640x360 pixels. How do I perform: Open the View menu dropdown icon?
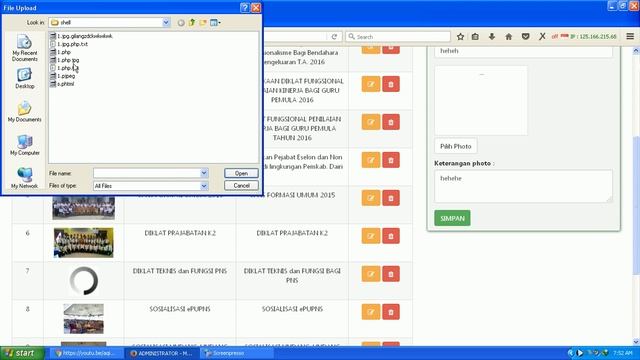[x=216, y=23]
